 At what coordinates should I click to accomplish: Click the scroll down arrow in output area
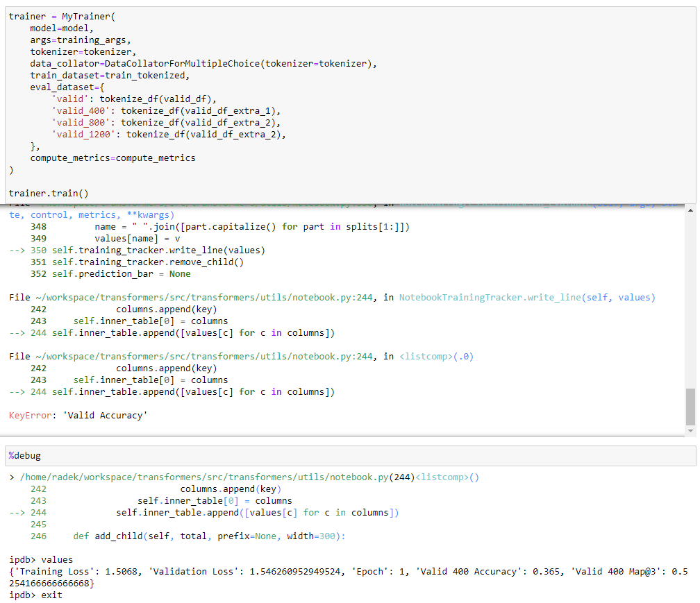(x=690, y=431)
